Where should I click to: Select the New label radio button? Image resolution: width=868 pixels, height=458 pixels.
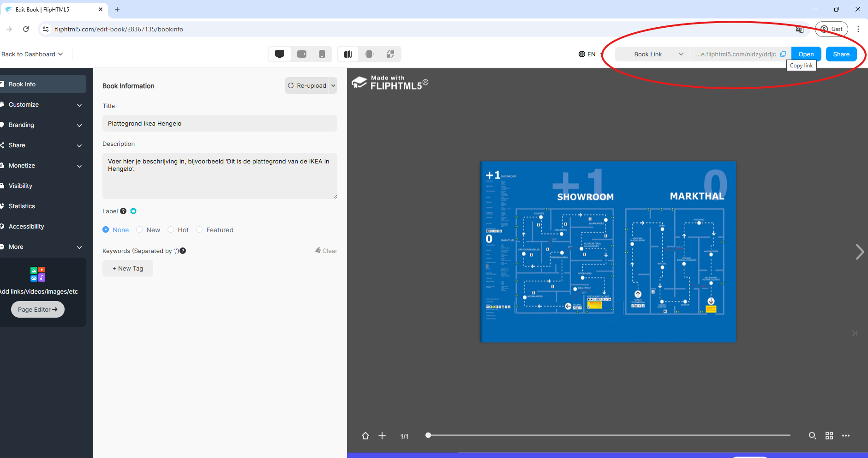(139, 230)
